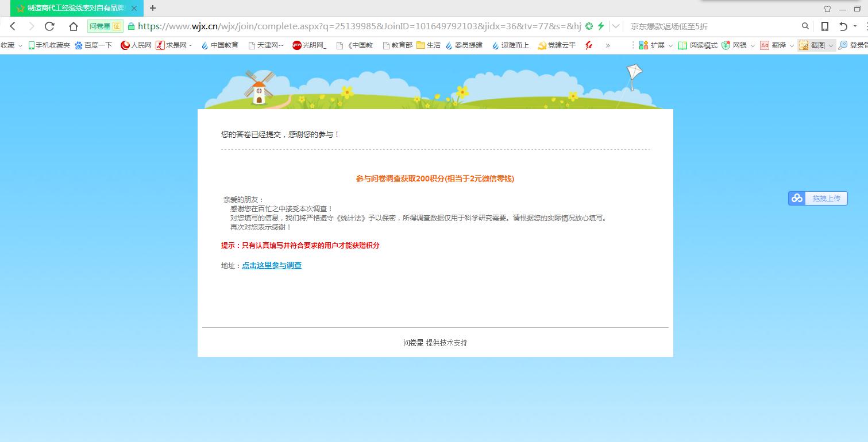Open the 百度一下 bookmark

(x=94, y=45)
